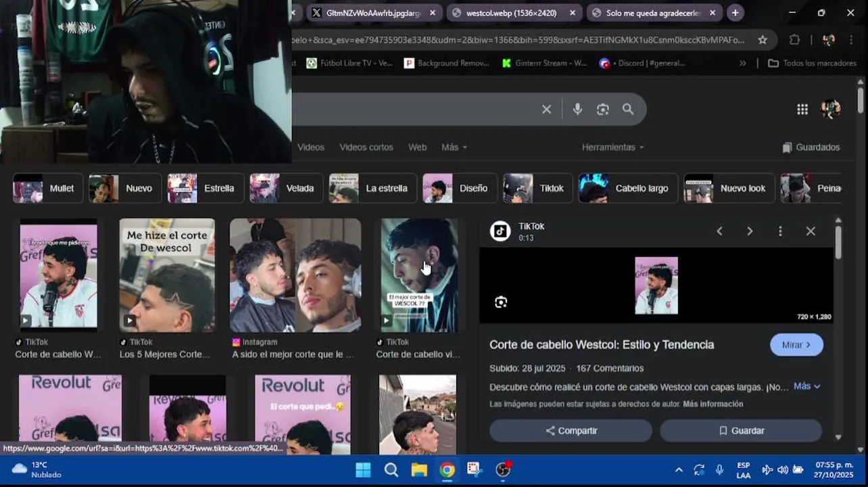Show previous image in the preview panel

click(x=719, y=231)
